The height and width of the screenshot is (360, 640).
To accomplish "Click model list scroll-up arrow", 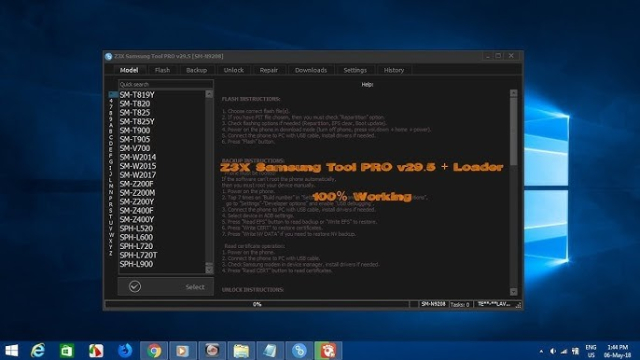I will pyautogui.click(x=209, y=94).
